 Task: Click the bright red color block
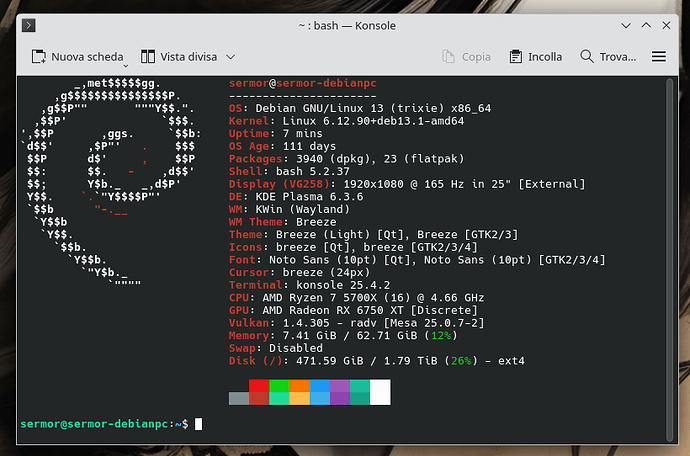[259, 386]
